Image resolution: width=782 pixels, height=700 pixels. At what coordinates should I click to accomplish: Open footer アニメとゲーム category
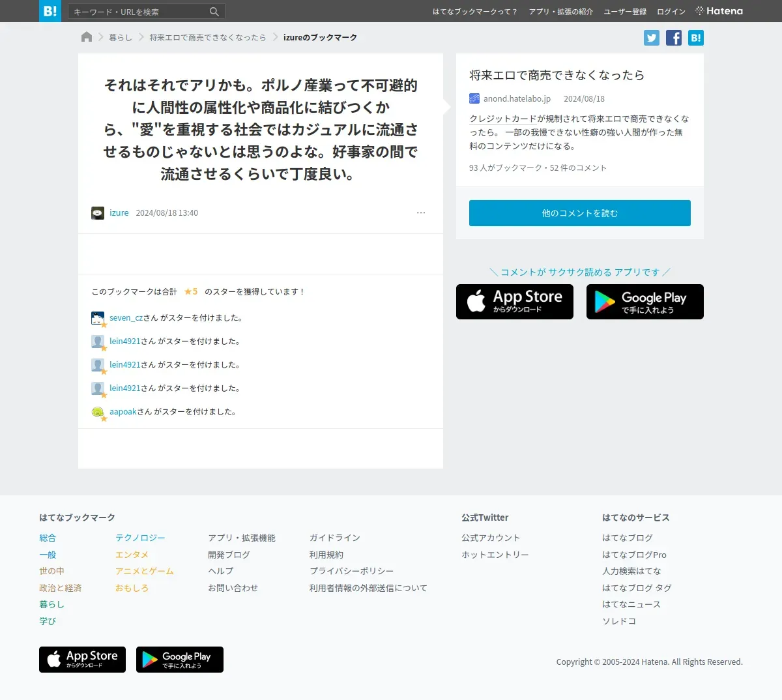(145, 571)
